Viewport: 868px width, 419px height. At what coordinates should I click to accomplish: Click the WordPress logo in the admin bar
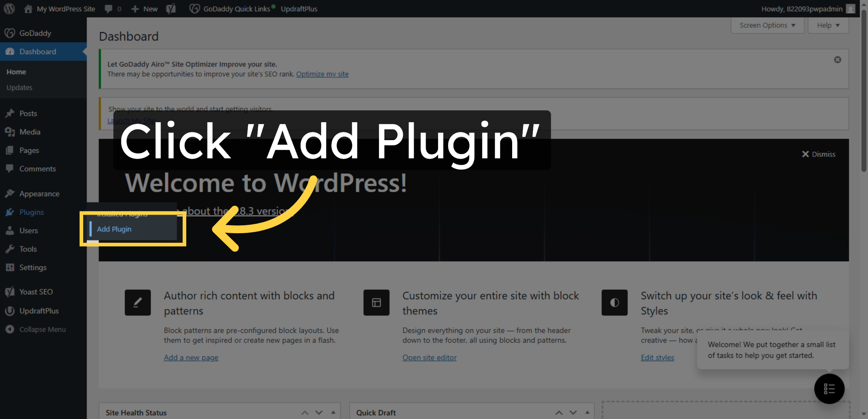(9, 9)
